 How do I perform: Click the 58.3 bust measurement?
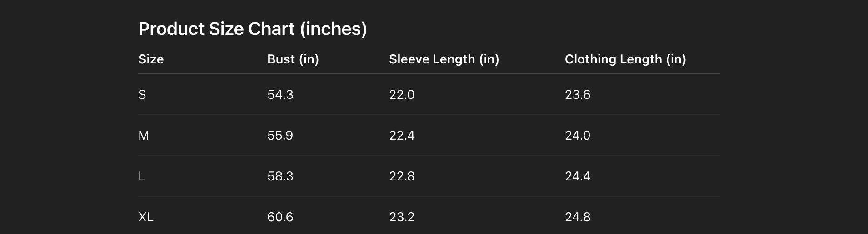(x=280, y=176)
